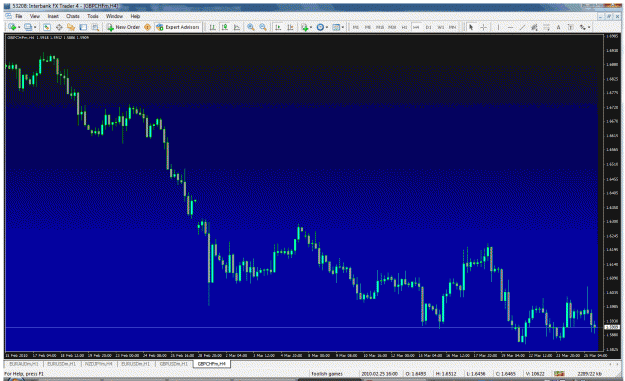Launch MetaEditor from the toolbar
625x381 pixels.
tap(147, 27)
